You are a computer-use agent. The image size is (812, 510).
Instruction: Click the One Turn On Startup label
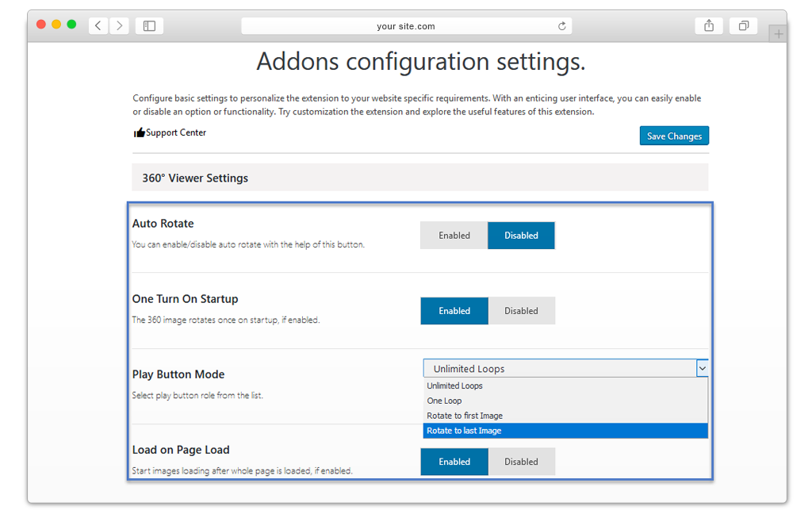click(x=186, y=299)
